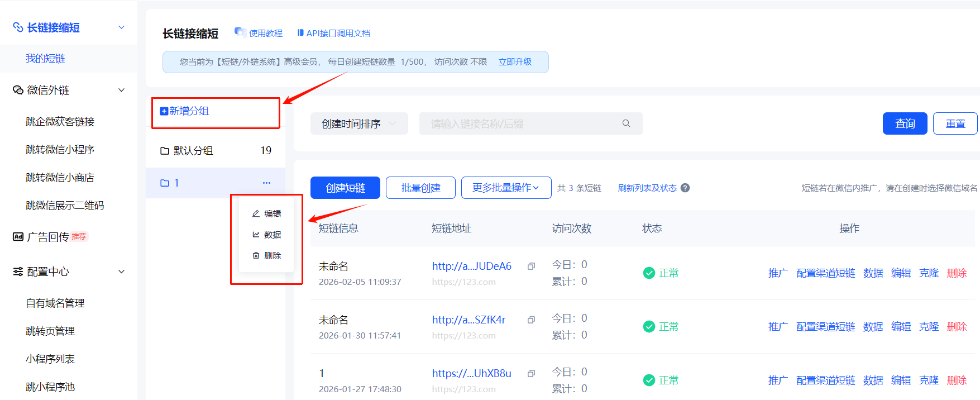
Task: Collapse the 配置中心 sidebar section
Action: (x=121, y=272)
